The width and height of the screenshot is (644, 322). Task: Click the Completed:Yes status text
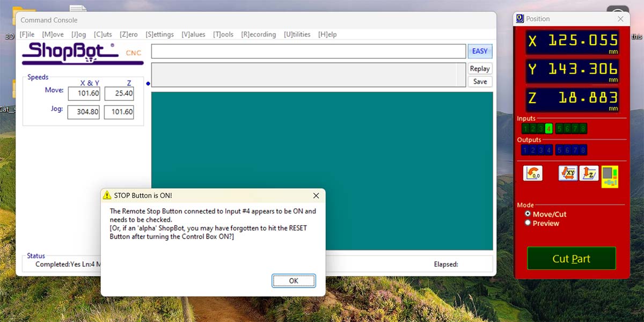pos(57,264)
